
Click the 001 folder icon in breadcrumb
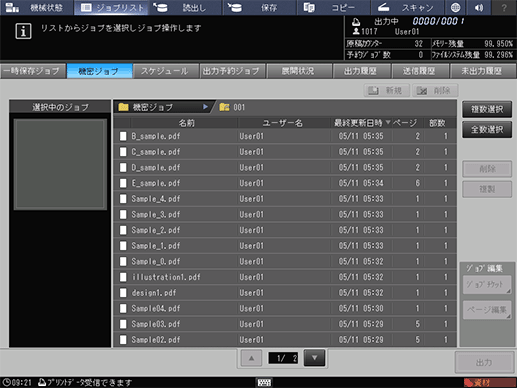pos(224,107)
